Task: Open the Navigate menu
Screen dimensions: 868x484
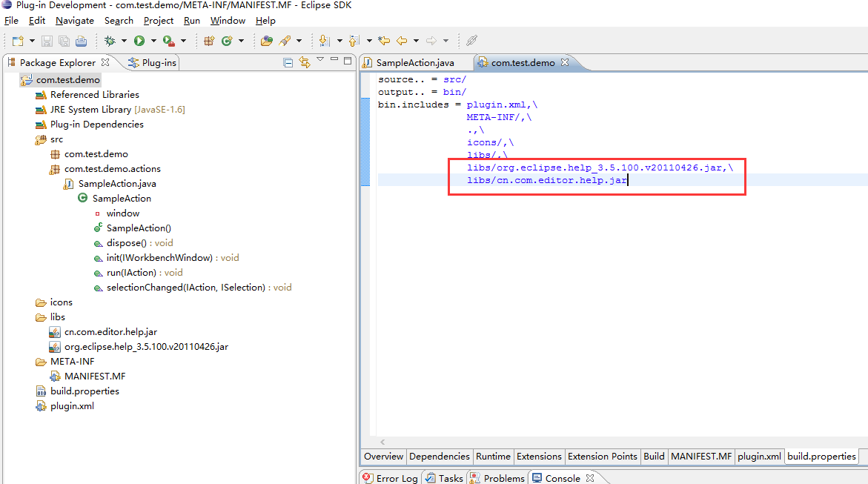Action: 75,21
